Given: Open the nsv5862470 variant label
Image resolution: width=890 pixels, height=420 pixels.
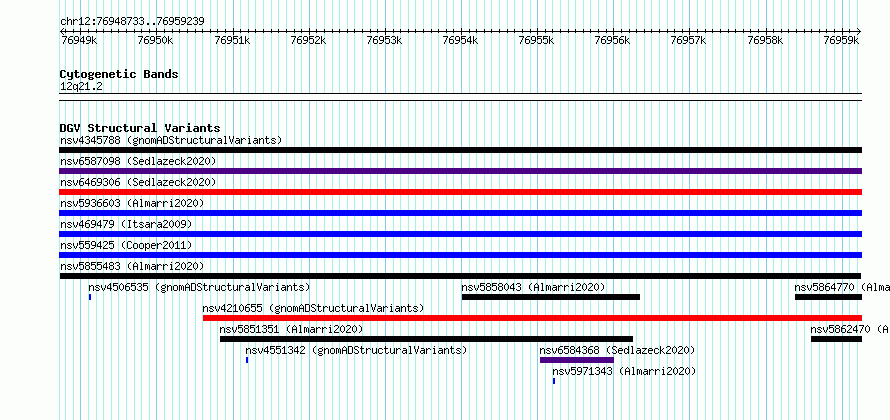Looking at the screenshot, I should tap(850, 329).
